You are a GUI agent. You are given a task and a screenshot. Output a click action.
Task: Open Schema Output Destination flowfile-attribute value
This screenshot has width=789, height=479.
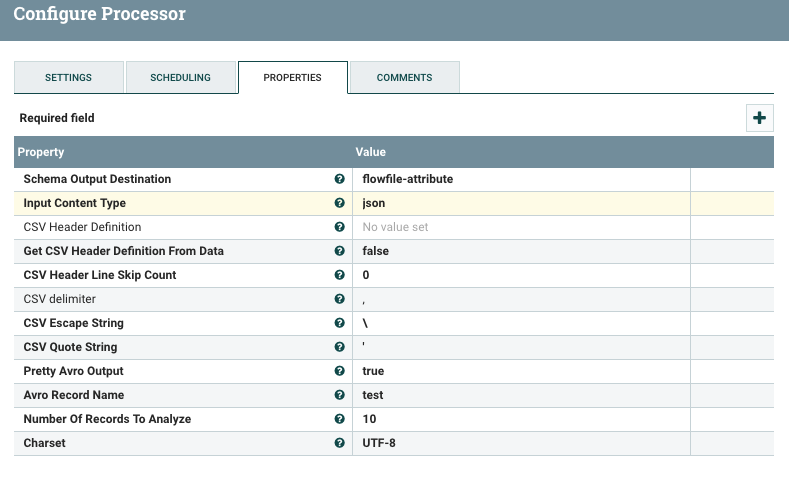click(520, 179)
